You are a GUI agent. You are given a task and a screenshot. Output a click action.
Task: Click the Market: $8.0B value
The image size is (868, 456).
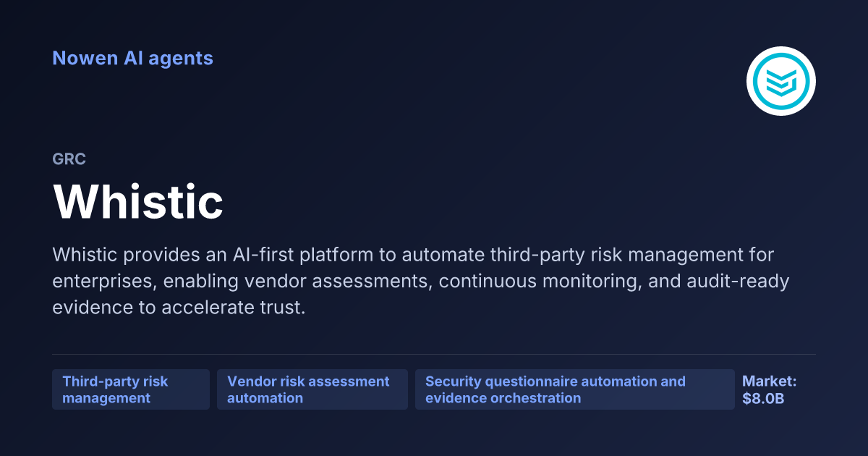[x=770, y=389]
